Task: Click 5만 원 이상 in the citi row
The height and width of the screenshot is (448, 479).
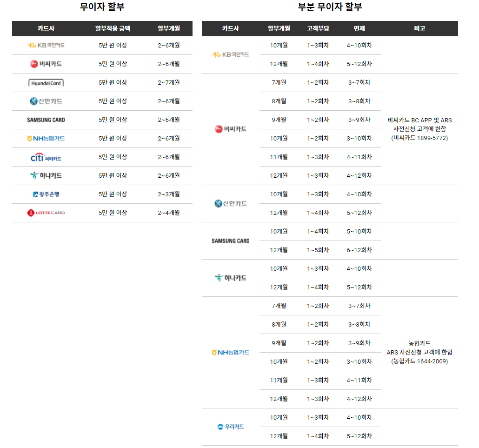Action: 113,157
